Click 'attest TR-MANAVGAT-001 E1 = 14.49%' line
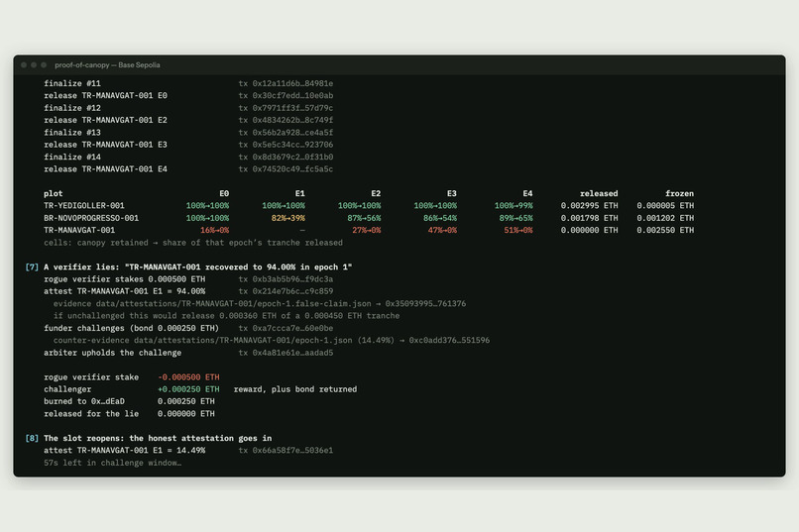This screenshot has height=532, width=799. point(124,451)
